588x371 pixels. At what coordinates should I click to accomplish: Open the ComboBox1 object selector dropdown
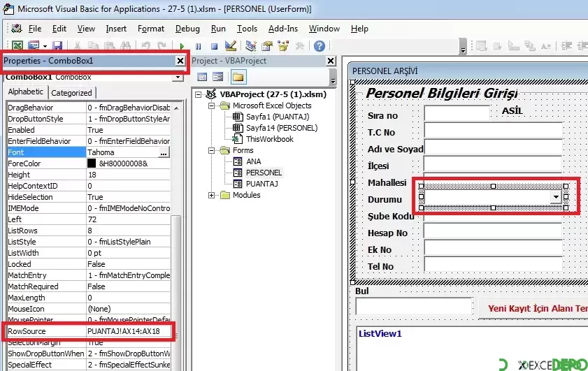coord(178,78)
